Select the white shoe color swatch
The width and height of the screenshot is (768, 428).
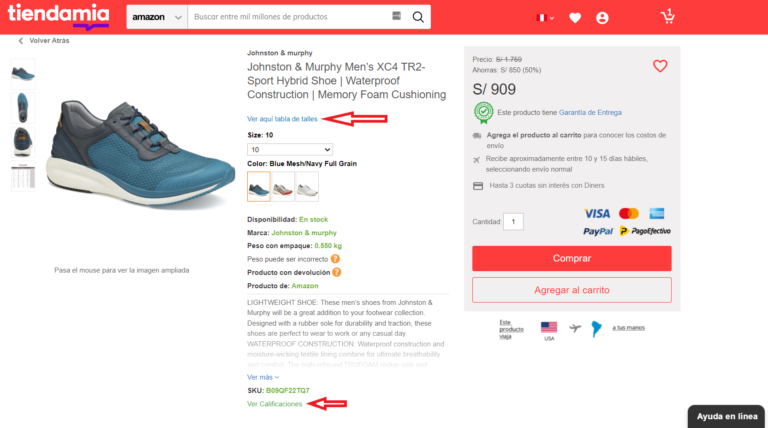pos(307,187)
